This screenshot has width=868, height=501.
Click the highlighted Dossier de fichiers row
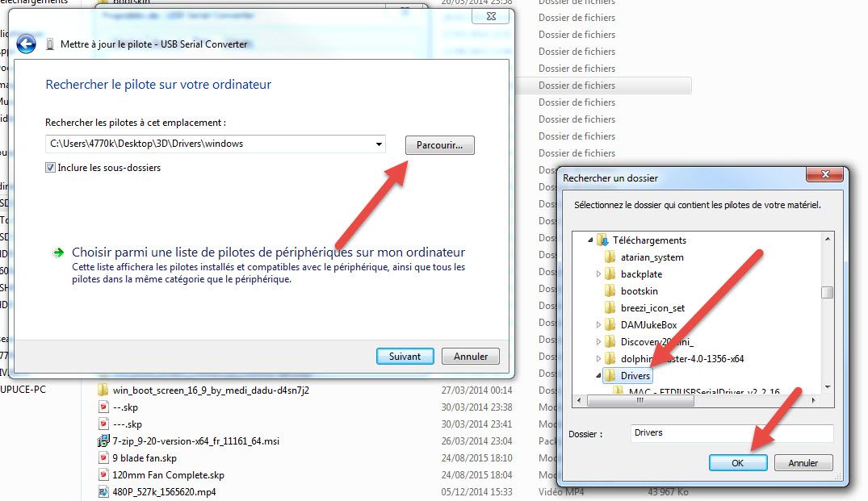603,86
